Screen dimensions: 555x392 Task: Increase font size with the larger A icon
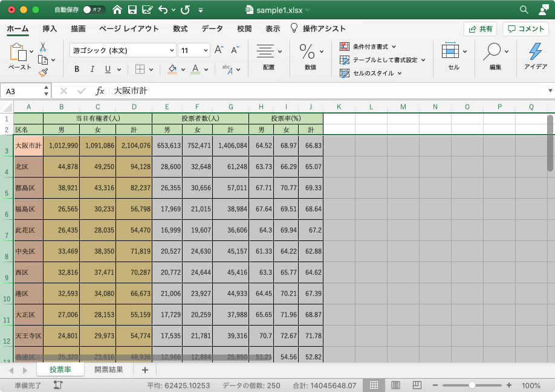coord(219,50)
